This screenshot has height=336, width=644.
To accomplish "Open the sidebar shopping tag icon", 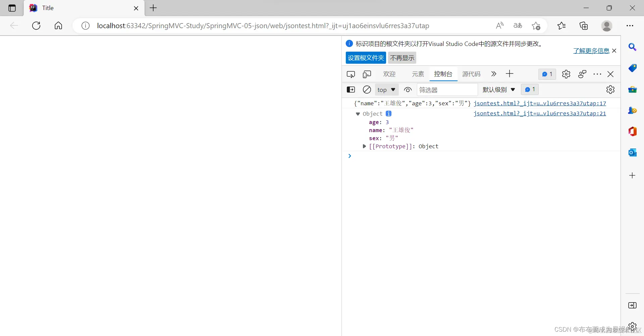I will coord(632,68).
